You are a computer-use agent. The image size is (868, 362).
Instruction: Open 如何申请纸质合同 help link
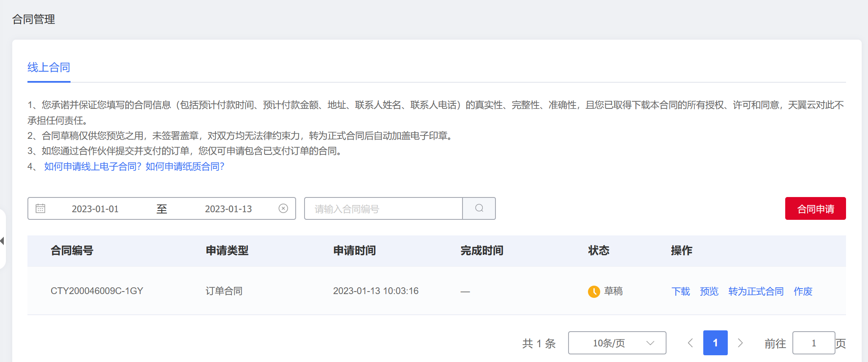point(185,167)
